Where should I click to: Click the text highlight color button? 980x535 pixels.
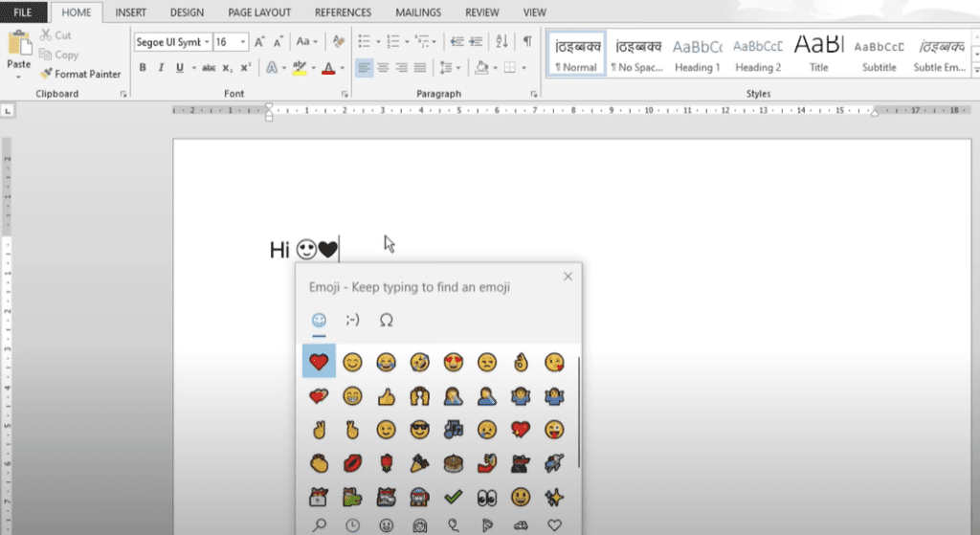click(298, 68)
